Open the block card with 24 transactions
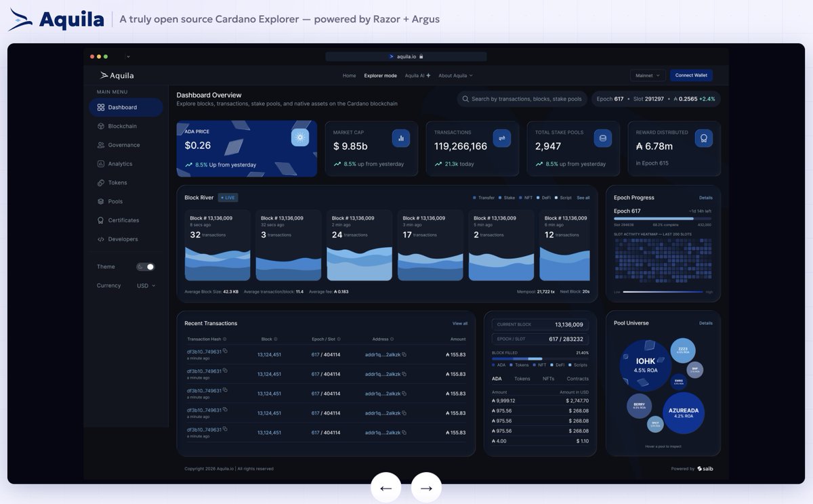The height and width of the screenshot is (504, 813). [x=359, y=245]
